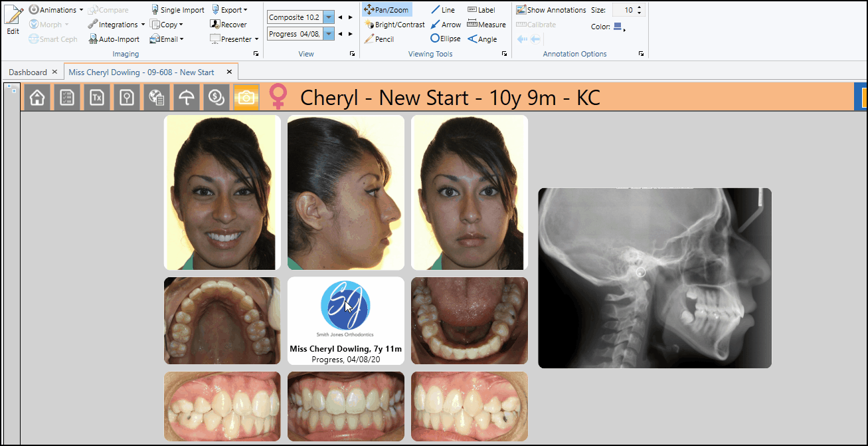Switch to the Dashboard tab

click(28, 72)
